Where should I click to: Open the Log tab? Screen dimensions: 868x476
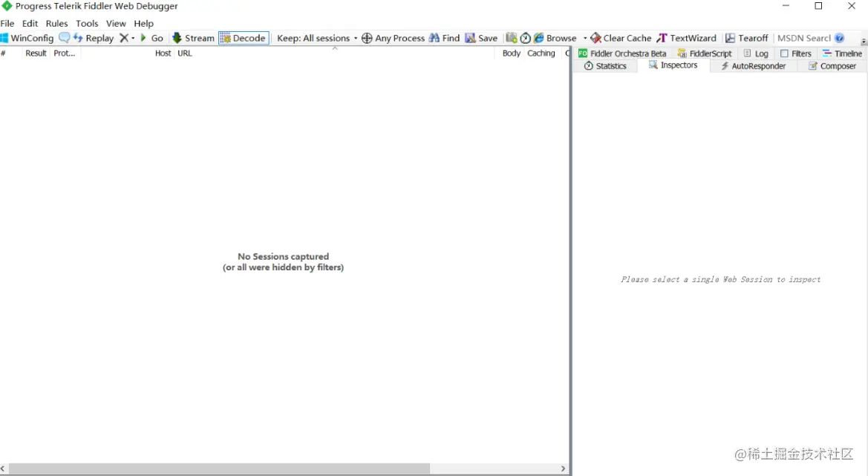tap(756, 53)
